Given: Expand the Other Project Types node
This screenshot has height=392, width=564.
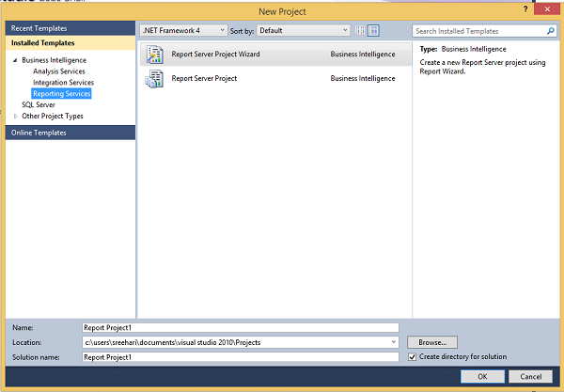Looking at the screenshot, I should [15, 117].
